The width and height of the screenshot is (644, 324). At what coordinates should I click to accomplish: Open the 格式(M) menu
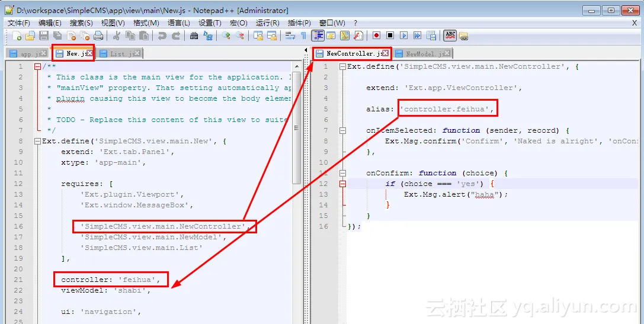[146, 23]
